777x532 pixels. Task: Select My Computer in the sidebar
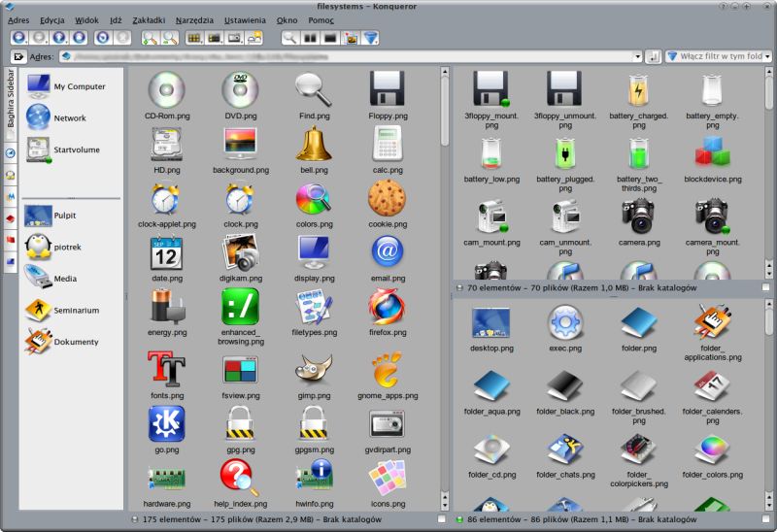65,86
